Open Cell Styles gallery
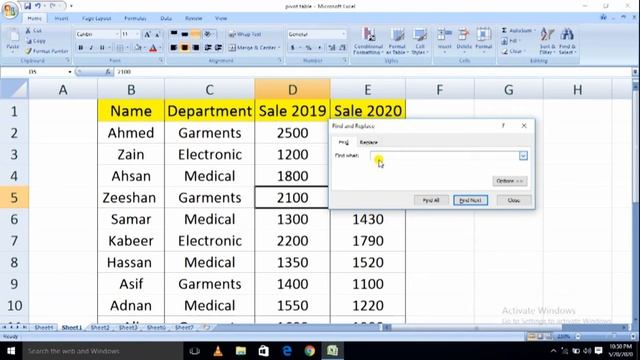 [419, 41]
